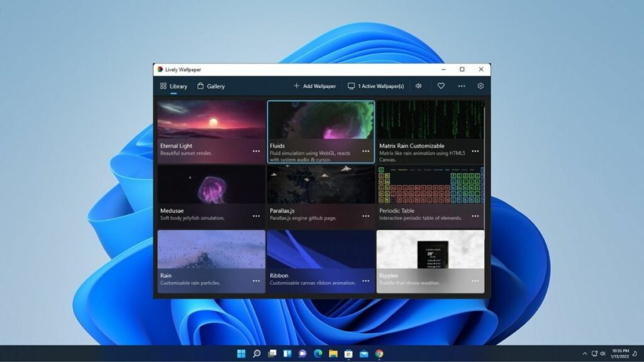This screenshot has width=644, height=362.
Task: Close the Lively Wallpaper window
Action: click(x=481, y=69)
